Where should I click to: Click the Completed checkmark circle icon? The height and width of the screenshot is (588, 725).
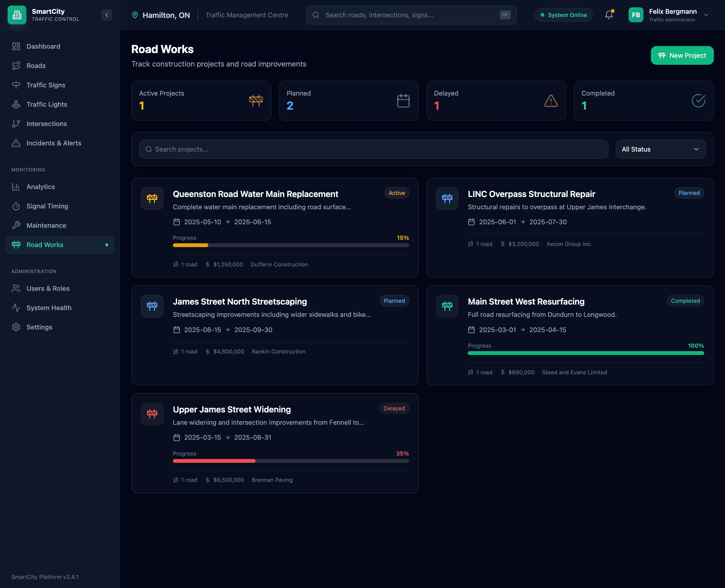[x=698, y=101]
